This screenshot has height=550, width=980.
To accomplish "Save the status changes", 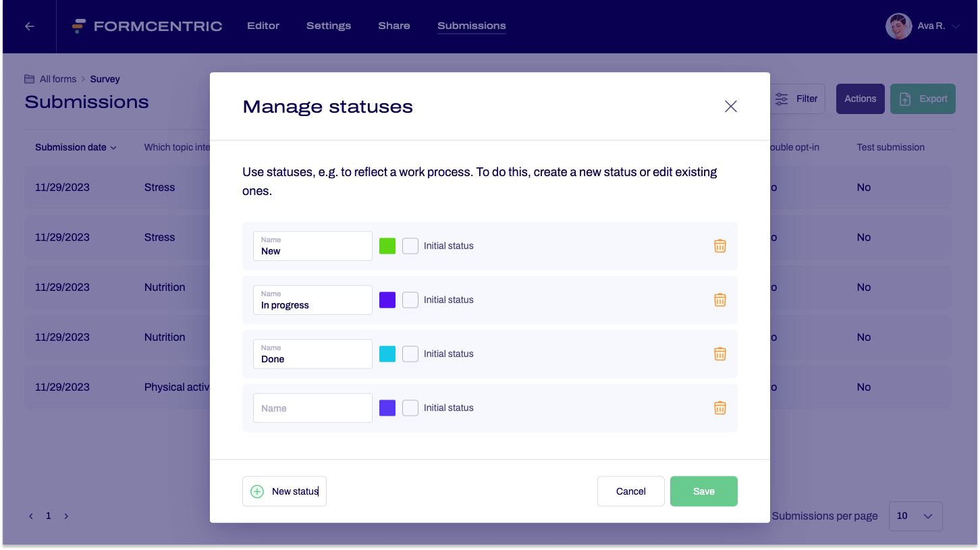I will (703, 491).
